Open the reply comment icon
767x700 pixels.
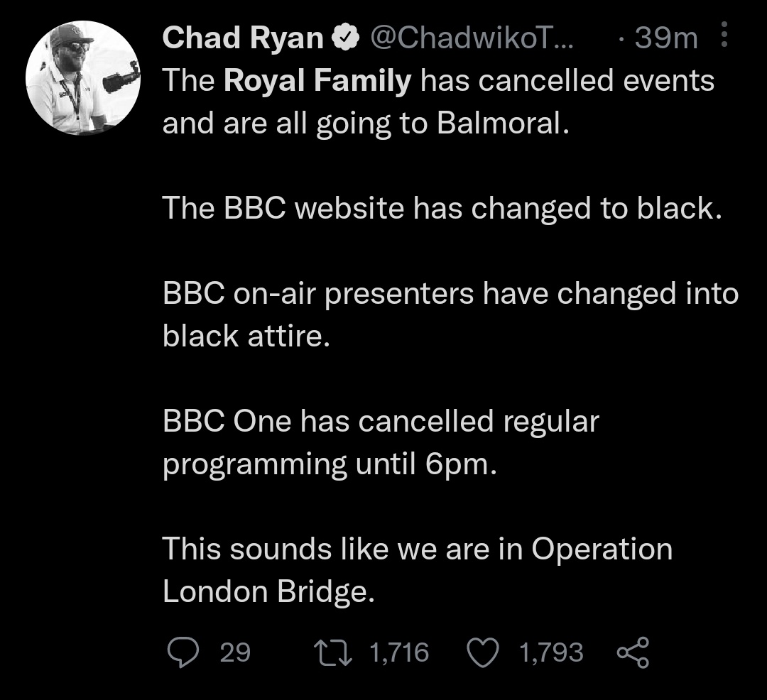point(183,652)
